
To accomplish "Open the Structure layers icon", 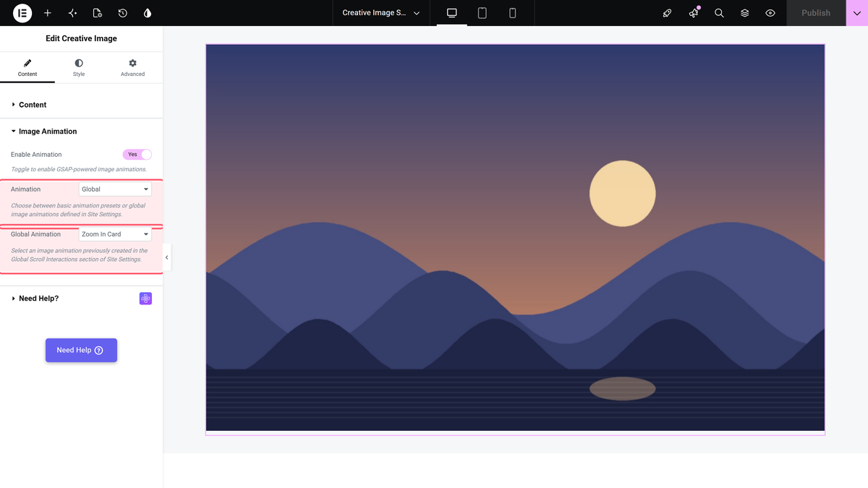I will point(745,13).
